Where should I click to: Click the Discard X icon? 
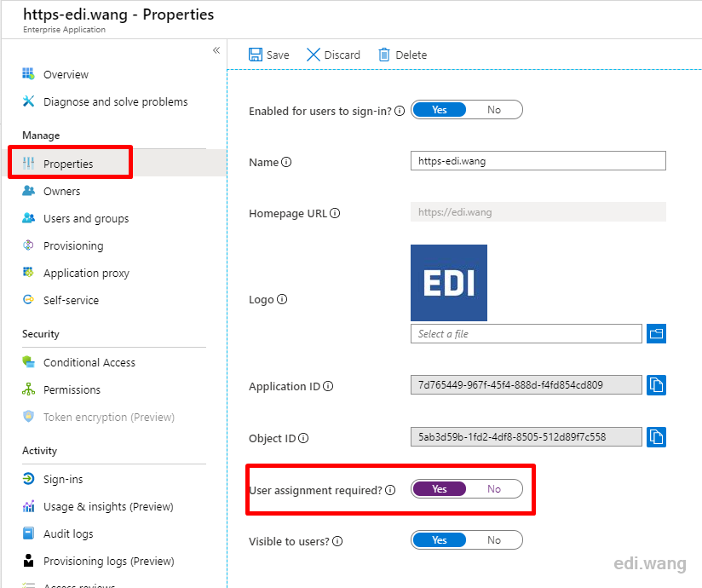click(313, 55)
